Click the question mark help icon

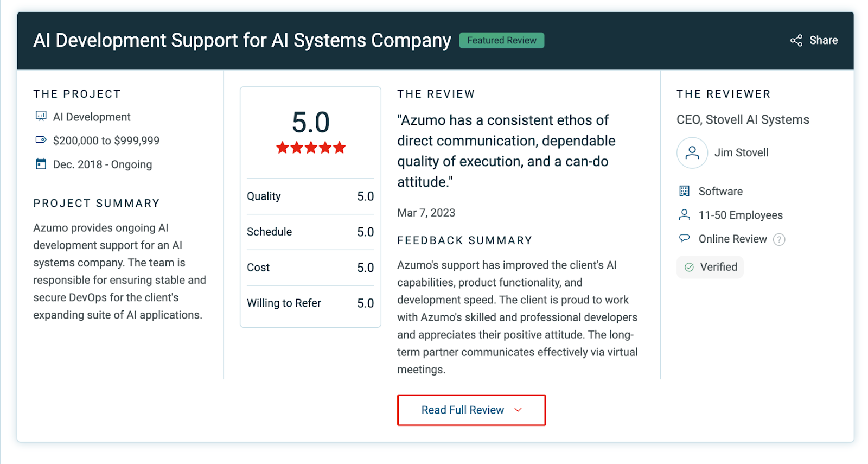[779, 239]
